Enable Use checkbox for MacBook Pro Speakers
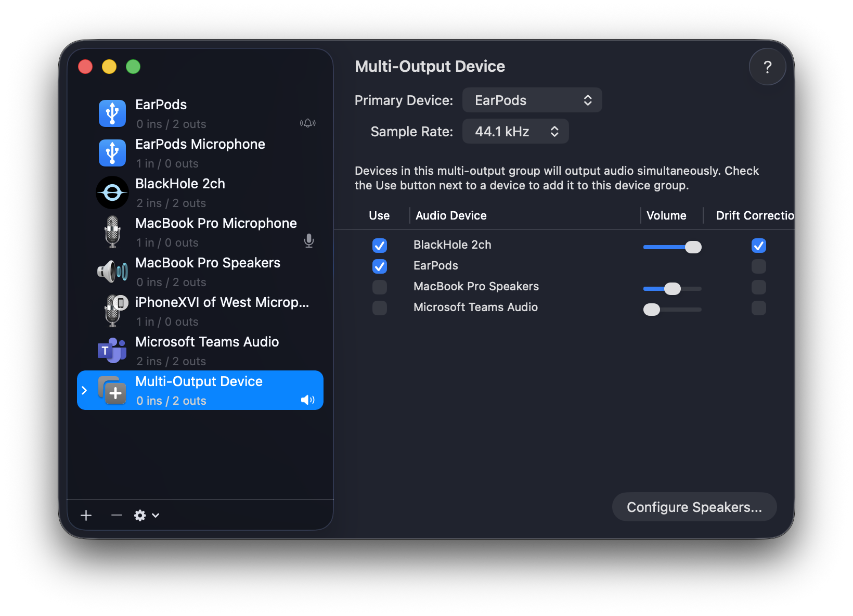Screen dimensions: 853x616 [380, 287]
